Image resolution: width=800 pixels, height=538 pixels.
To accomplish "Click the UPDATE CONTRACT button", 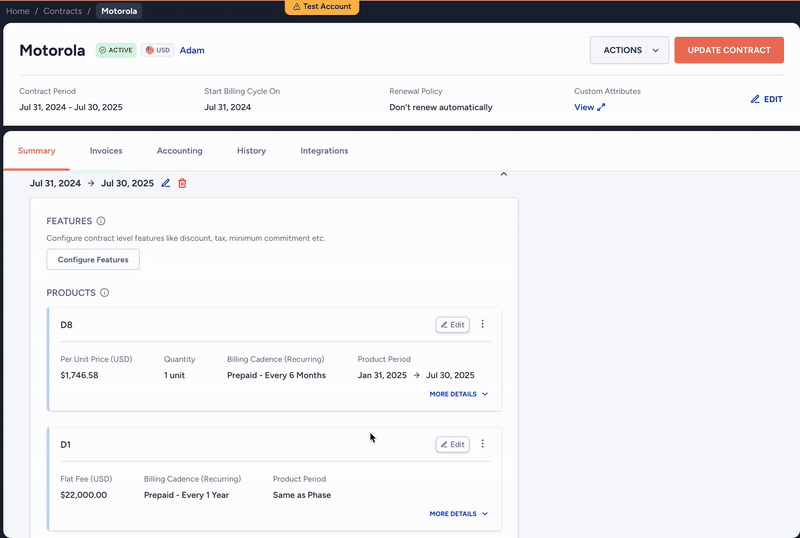I will click(729, 50).
